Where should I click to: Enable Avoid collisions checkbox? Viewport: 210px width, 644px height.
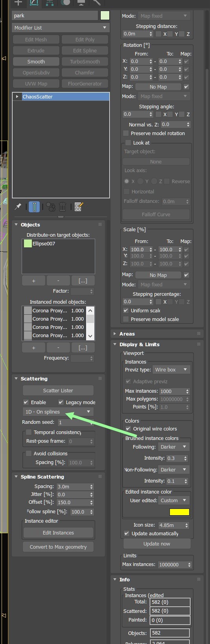click(29, 453)
